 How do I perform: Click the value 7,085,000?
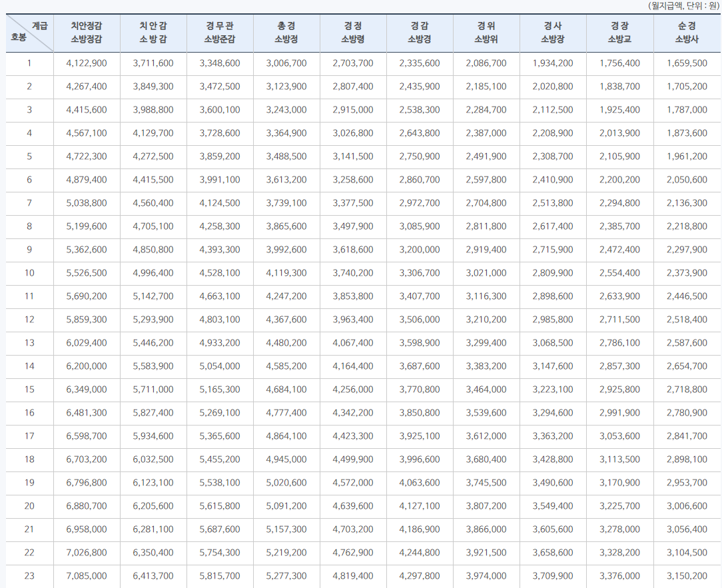(87, 576)
